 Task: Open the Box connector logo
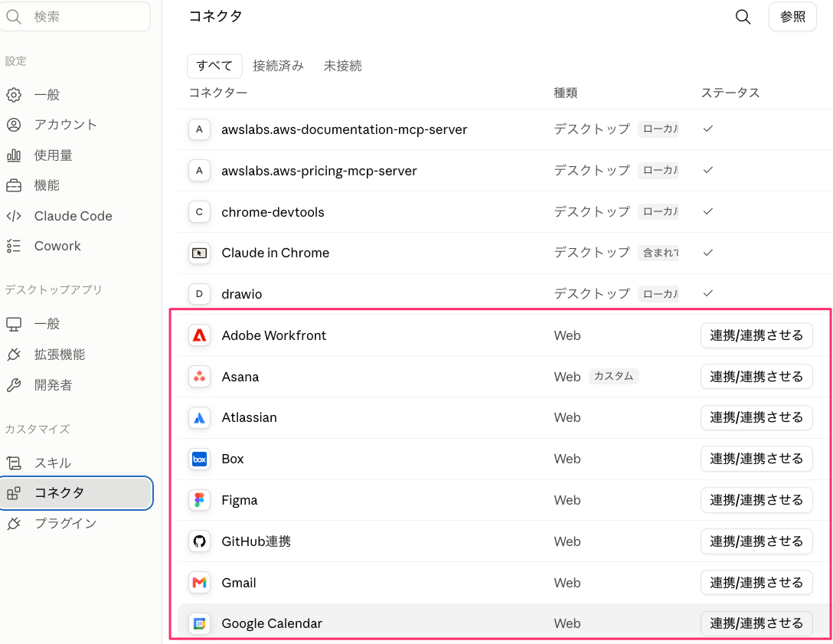click(x=199, y=459)
